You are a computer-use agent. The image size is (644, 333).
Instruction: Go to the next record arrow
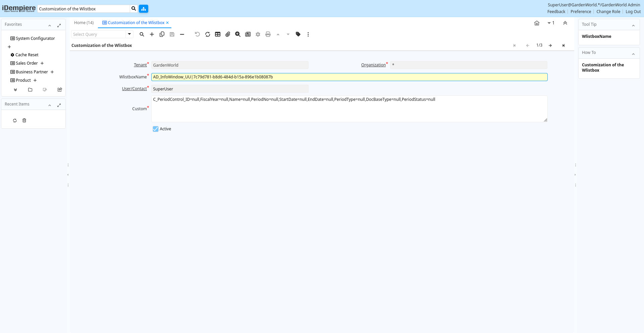coord(550,46)
